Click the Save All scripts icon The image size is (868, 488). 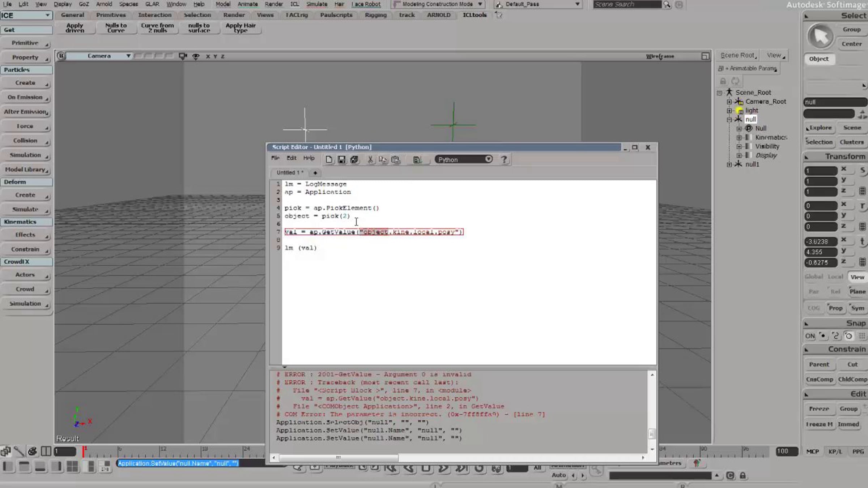pyautogui.click(x=354, y=159)
